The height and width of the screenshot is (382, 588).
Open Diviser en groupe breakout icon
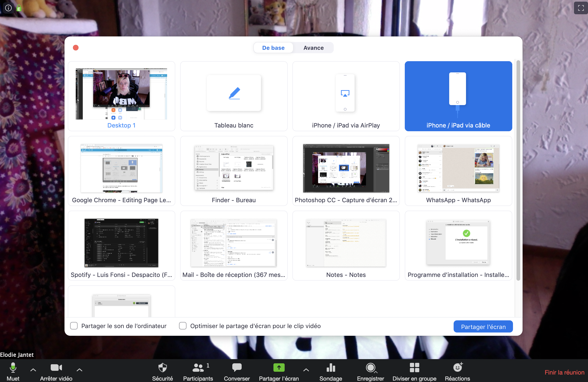point(414,368)
